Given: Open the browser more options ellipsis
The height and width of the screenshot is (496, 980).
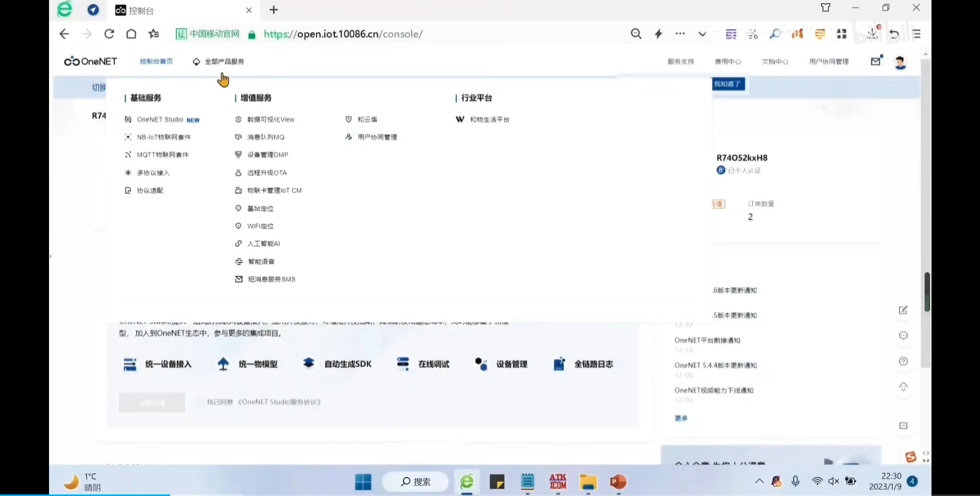Looking at the screenshot, I should click(680, 34).
